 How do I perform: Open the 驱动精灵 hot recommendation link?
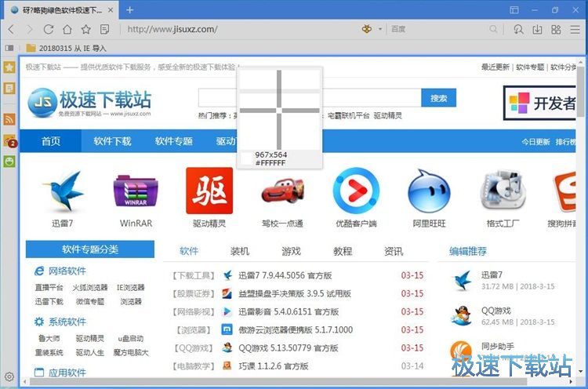388,115
